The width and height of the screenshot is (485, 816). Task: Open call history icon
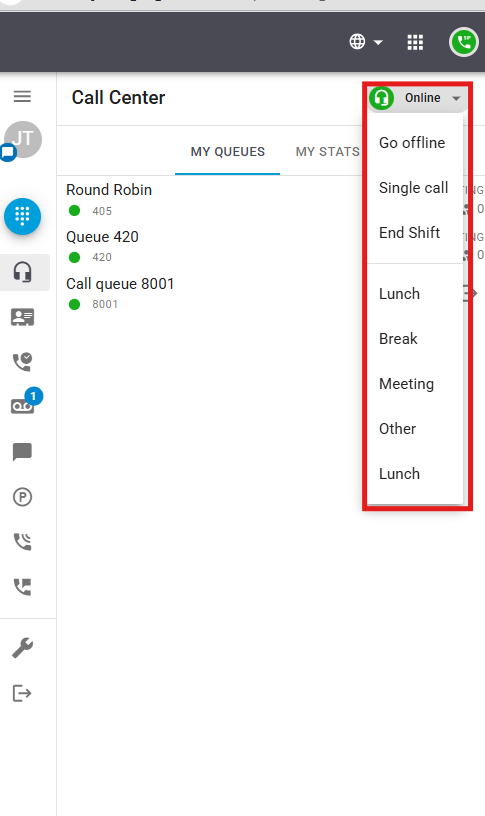(x=22, y=362)
